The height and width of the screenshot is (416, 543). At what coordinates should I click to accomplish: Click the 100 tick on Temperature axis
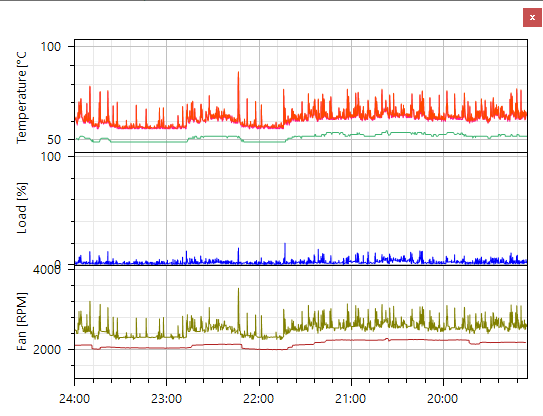coord(51,46)
